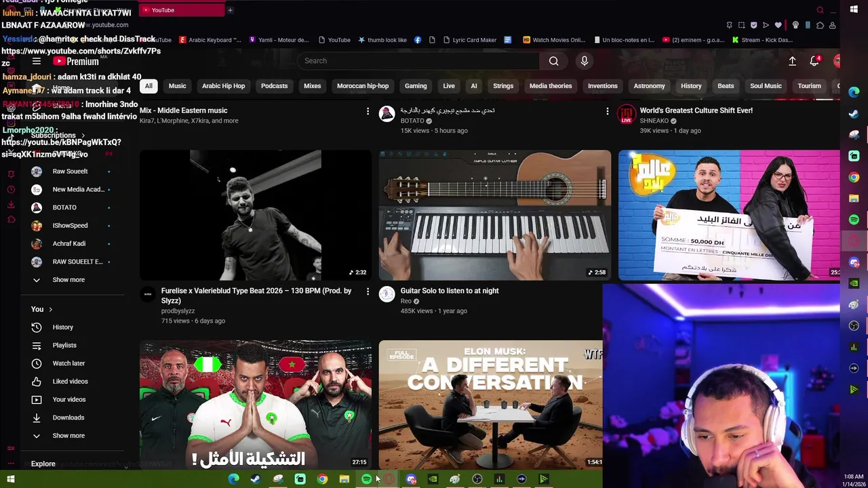Open the browser extensions cube icon
The width and height of the screenshot is (868, 488).
click(820, 25)
